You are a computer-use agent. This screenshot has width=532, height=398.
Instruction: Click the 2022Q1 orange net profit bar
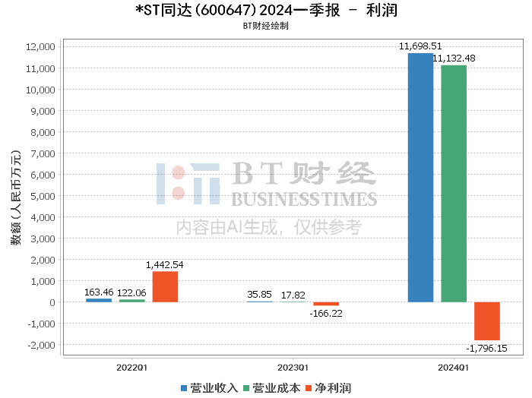point(165,287)
